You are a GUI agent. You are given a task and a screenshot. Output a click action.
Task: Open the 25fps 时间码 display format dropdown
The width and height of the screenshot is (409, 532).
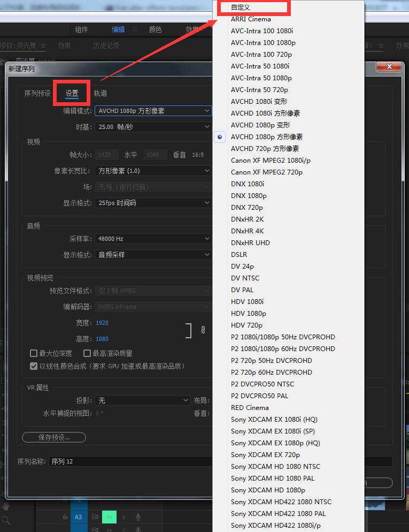(x=153, y=203)
